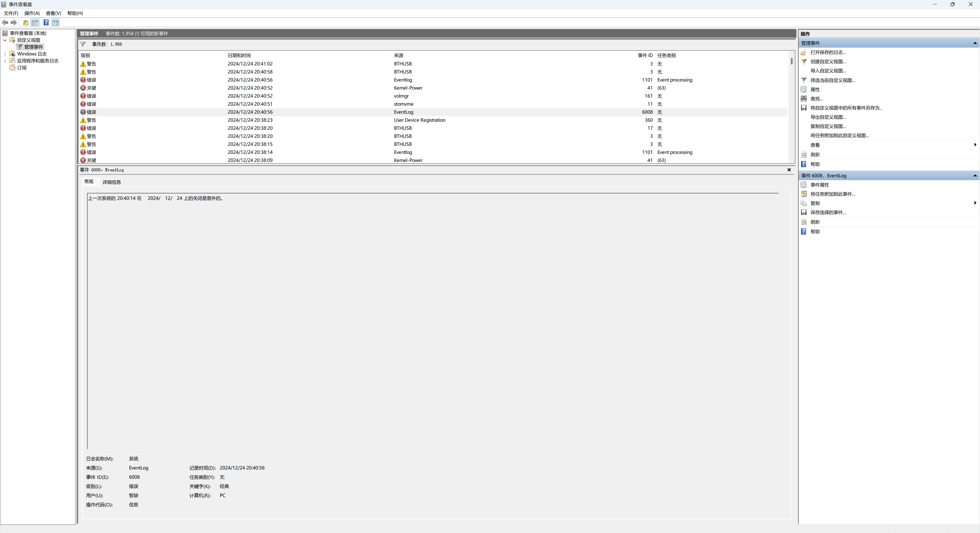Click the blue help toolbar icon
The height and width of the screenshot is (533, 980).
(x=46, y=23)
